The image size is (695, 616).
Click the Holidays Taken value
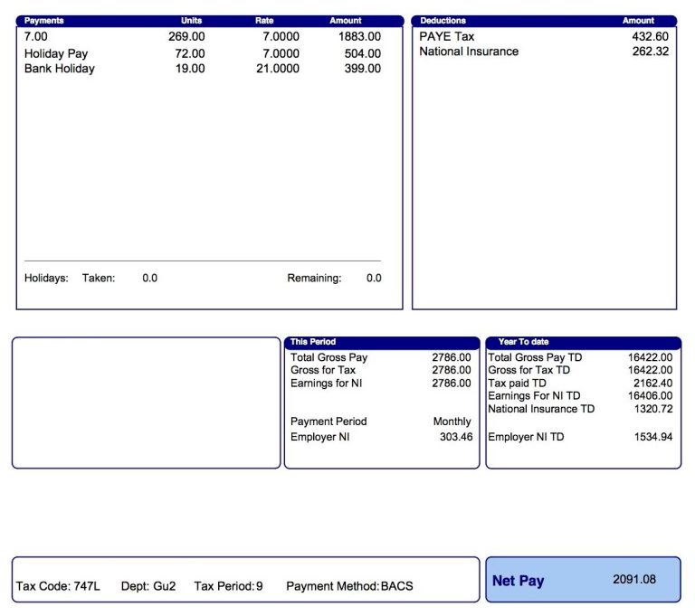coord(149,279)
